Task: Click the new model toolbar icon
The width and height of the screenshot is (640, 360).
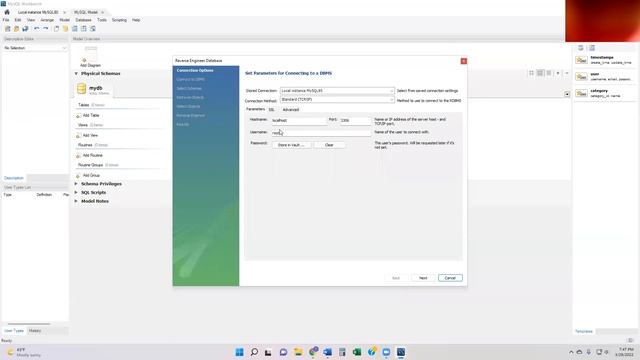Action: pyautogui.click(x=8, y=29)
